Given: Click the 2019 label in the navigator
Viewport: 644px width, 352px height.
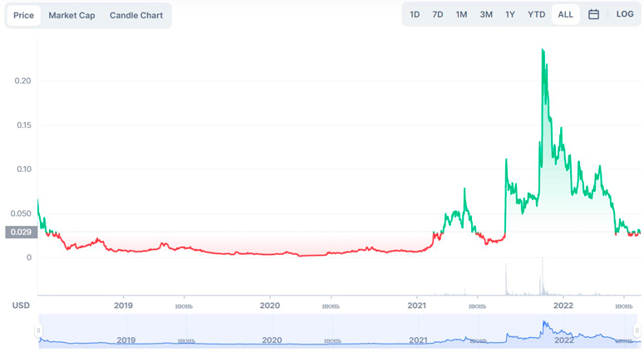Looking at the screenshot, I should point(126,340).
